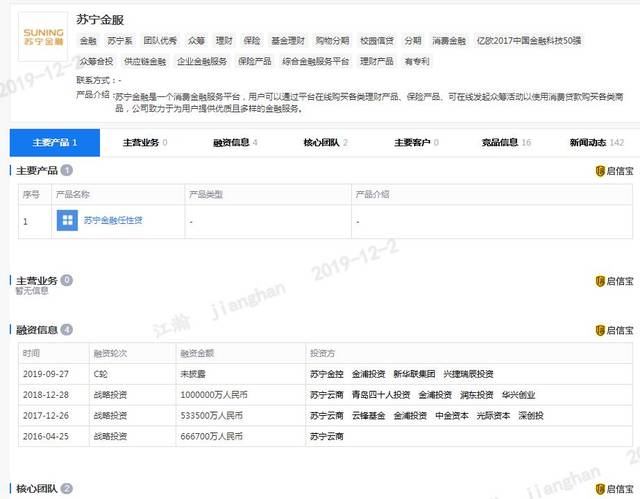Open investor 新华联集团
Viewport: 640px width, 499px height.
click(x=414, y=374)
